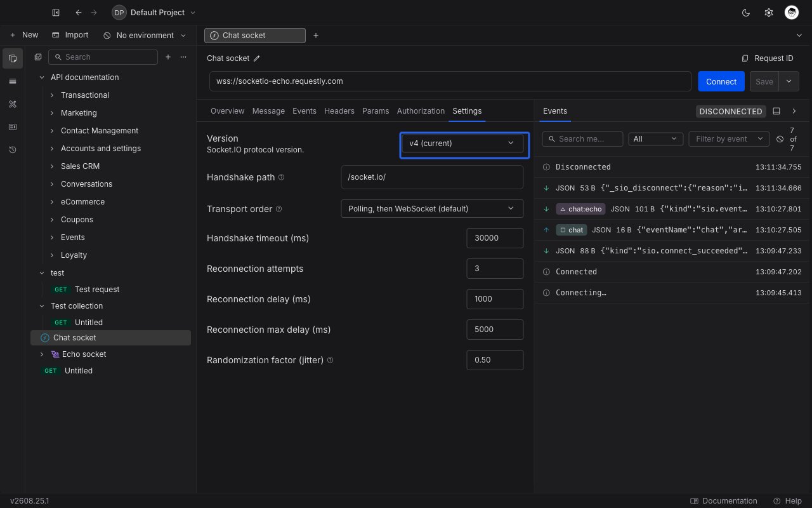Open the Save options dropdown arrow
Screen dimensions: 812x508
click(x=789, y=81)
